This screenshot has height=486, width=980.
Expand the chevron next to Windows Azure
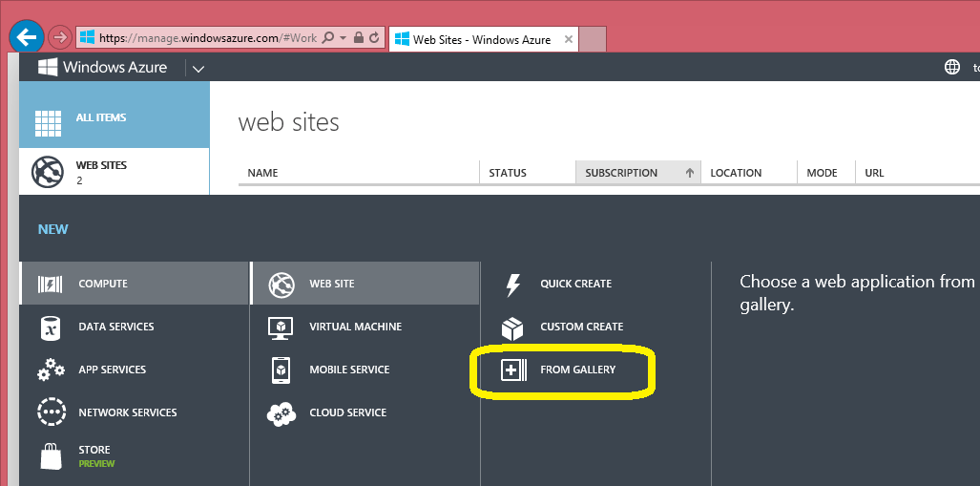click(198, 68)
